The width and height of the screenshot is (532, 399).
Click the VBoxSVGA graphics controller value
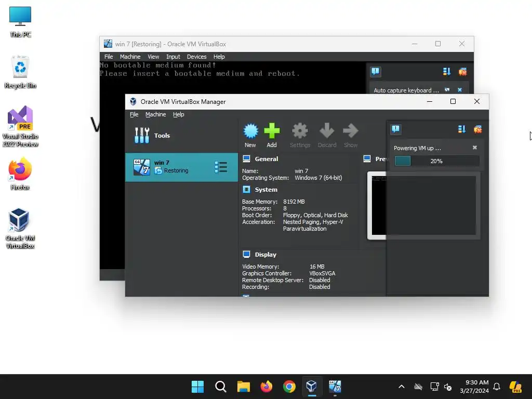(x=322, y=273)
